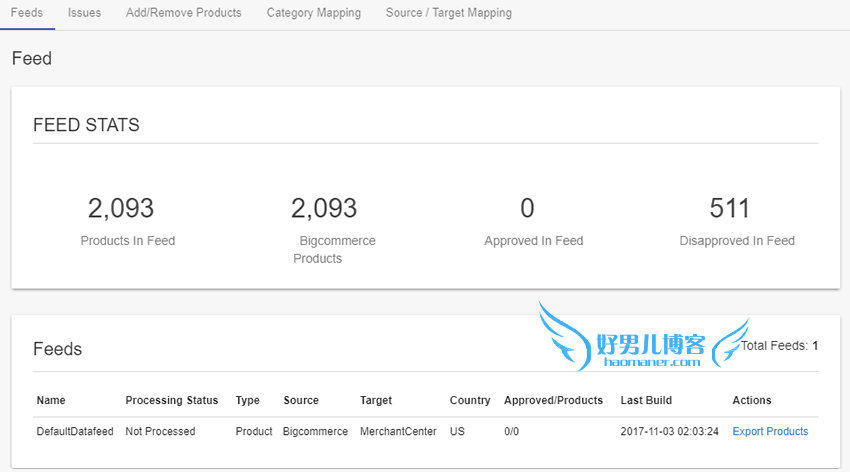This screenshot has height=472, width=850.
Task: Click the Product type cell
Action: [x=254, y=431]
